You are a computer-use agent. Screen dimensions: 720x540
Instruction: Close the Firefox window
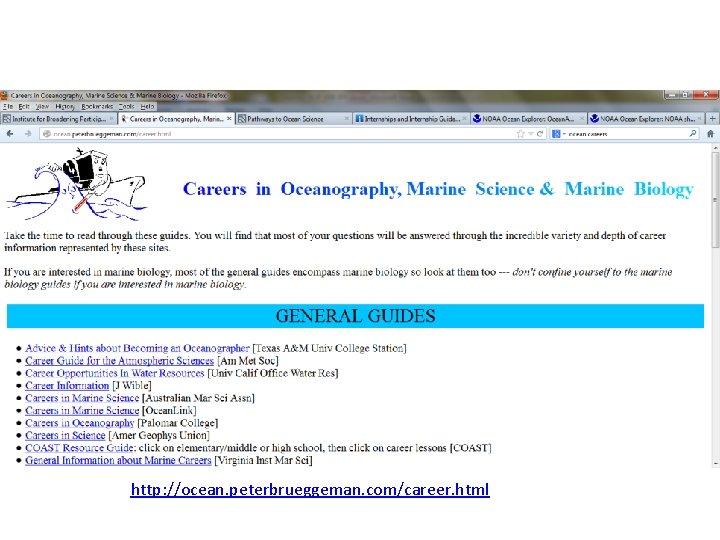tap(706, 95)
